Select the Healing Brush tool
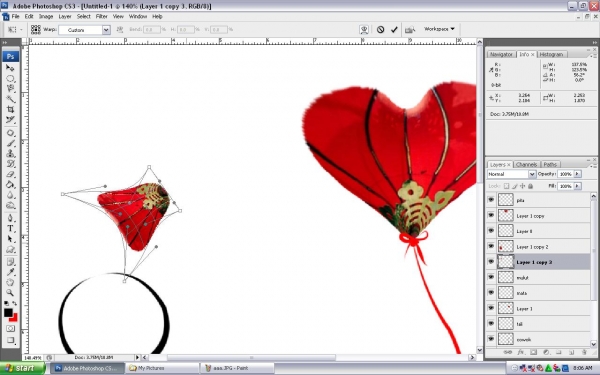This screenshot has width=600, height=375. (x=10, y=133)
